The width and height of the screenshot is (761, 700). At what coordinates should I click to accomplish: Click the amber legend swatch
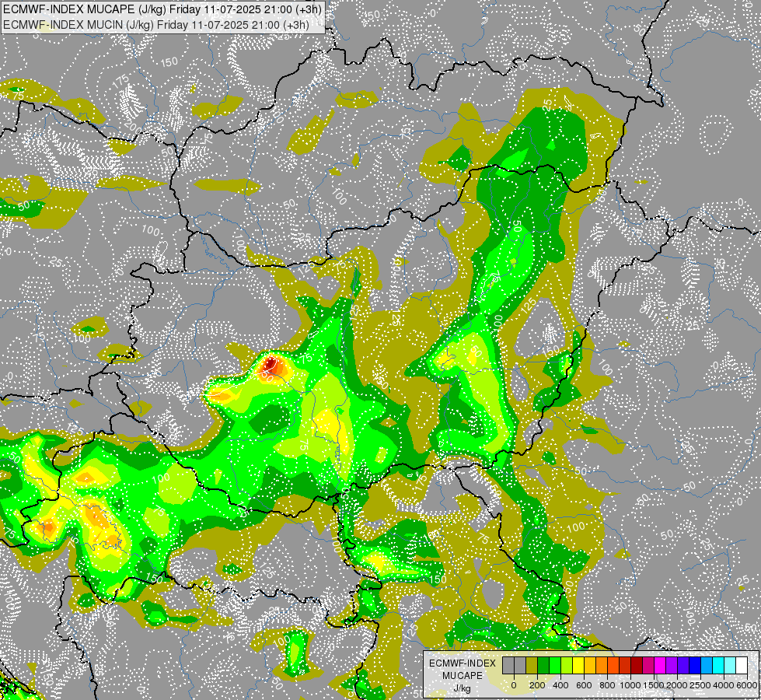coord(590,666)
